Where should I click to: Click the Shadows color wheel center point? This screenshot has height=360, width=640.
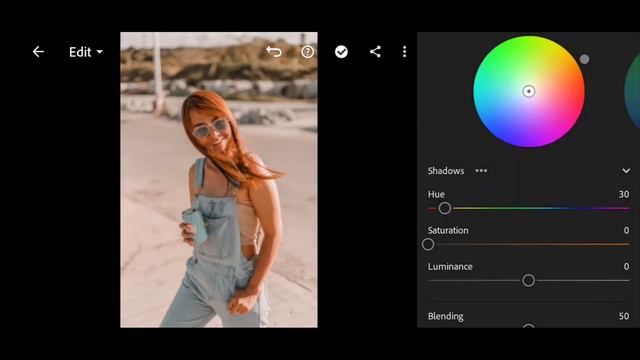click(x=529, y=91)
